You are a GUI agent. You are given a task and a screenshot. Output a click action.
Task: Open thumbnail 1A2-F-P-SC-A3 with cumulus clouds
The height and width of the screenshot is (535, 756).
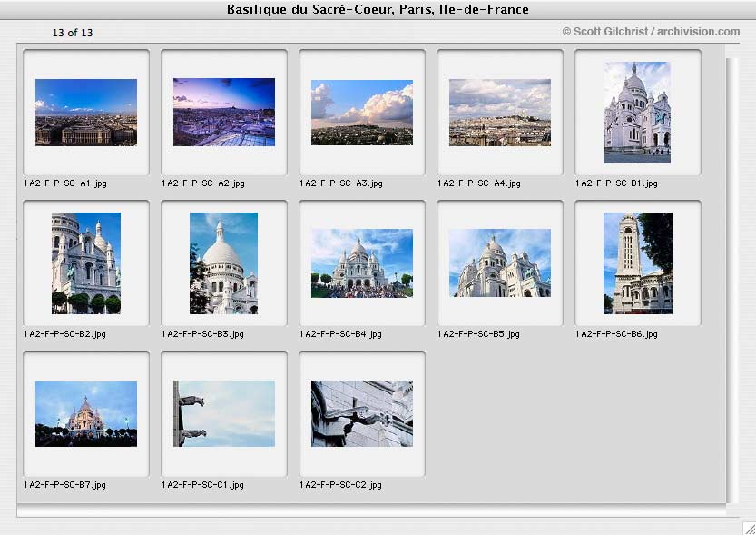pos(362,113)
